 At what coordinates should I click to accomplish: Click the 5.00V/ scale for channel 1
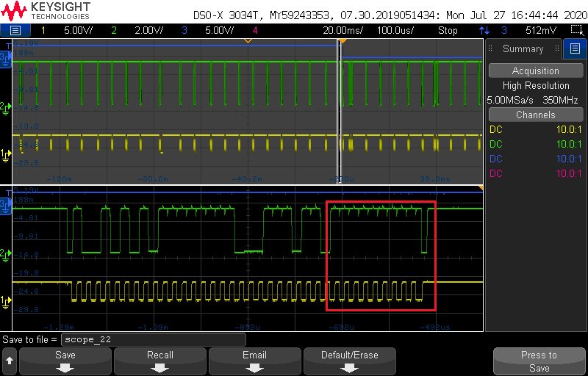pyautogui.click(x=78, y=30)
